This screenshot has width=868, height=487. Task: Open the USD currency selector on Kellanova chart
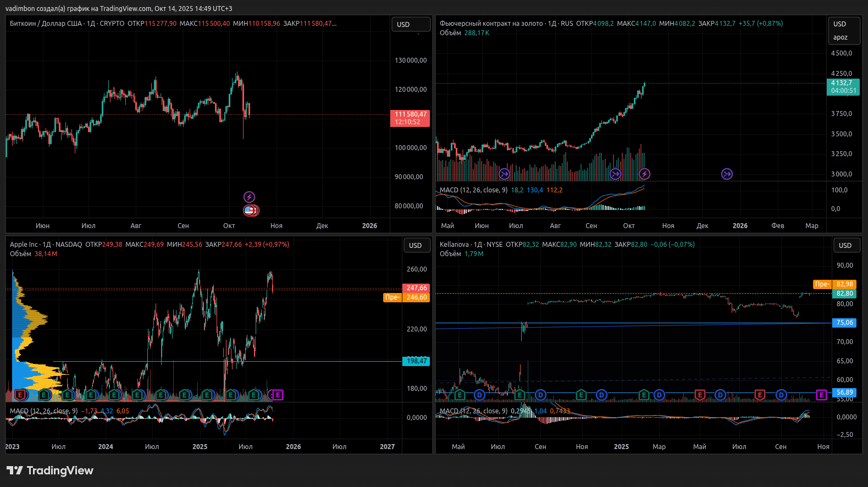[x=845, y=246]
